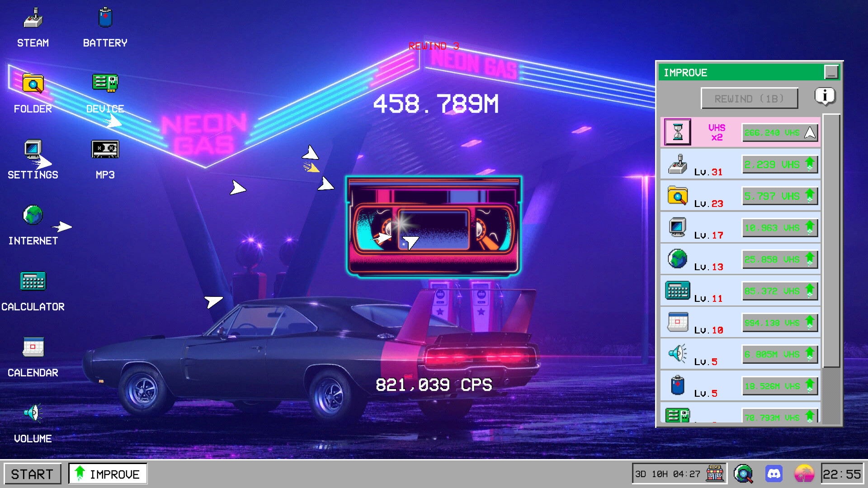The image size is (868, 488).
Task: Click the IMPROVE taskbar button
Action: point(108,474)
